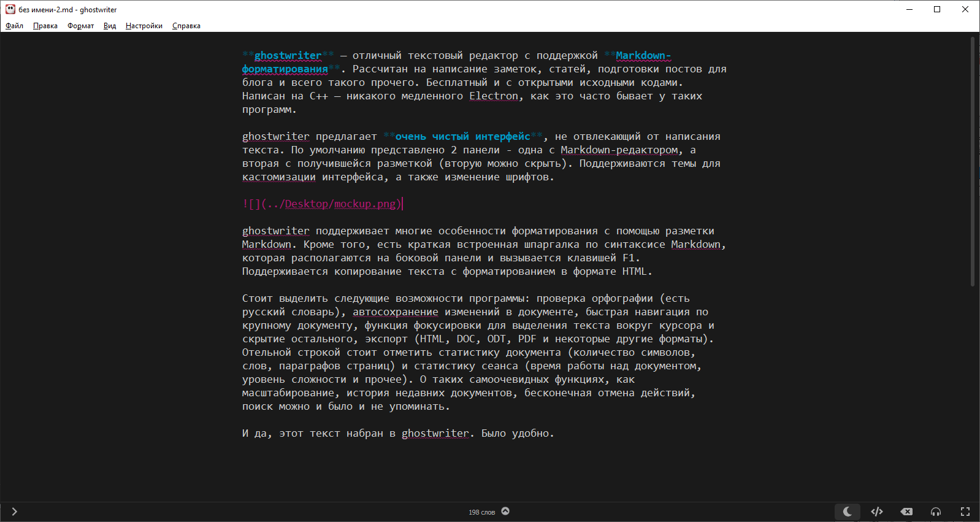This screenshot has width=980, height=522.
Task: Click the bold word ghostwriter in first line
Action: click(x=288, y=55)
